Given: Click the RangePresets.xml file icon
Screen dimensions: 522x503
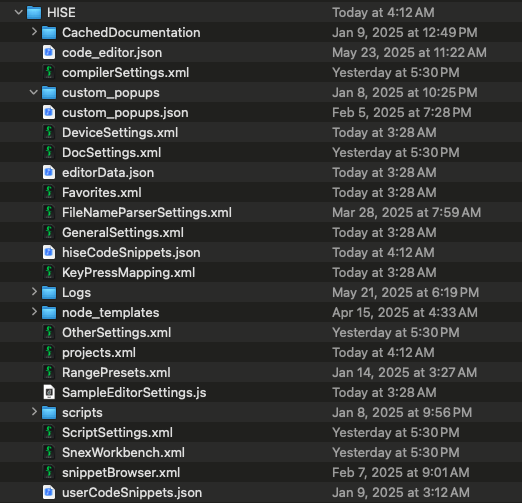Looking at the screenshot, I should tap(49, 372).
